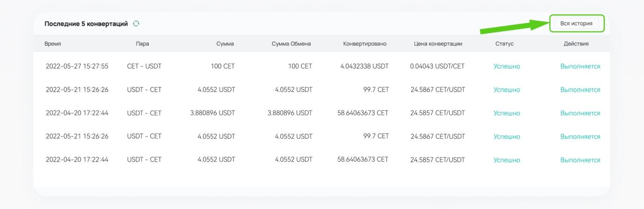644x209 pixels.
Task: Click the Сумма Обмена column header
Action: 291,43
